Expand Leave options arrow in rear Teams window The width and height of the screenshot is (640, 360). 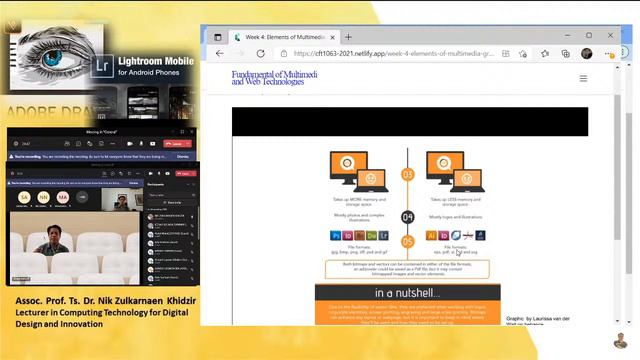pos(188,144)
